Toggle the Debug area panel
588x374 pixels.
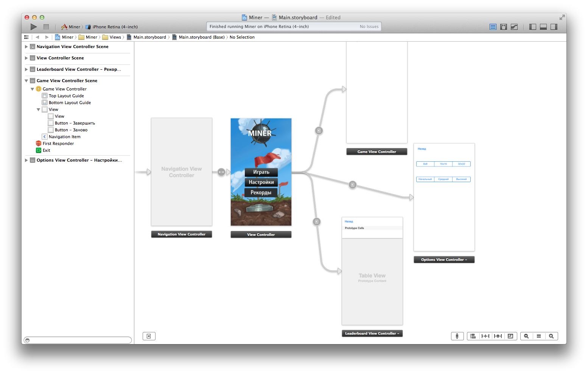coord(543,27)
